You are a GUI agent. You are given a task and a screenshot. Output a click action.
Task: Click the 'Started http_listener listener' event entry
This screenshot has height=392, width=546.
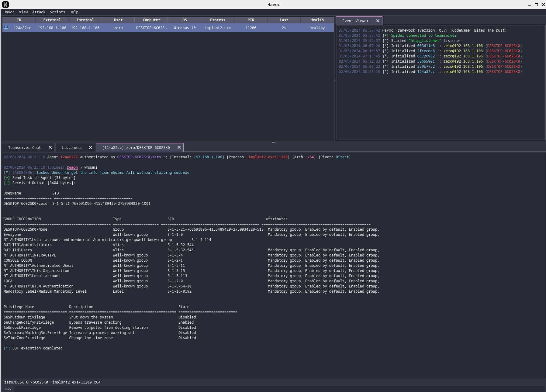pos(400,41)
